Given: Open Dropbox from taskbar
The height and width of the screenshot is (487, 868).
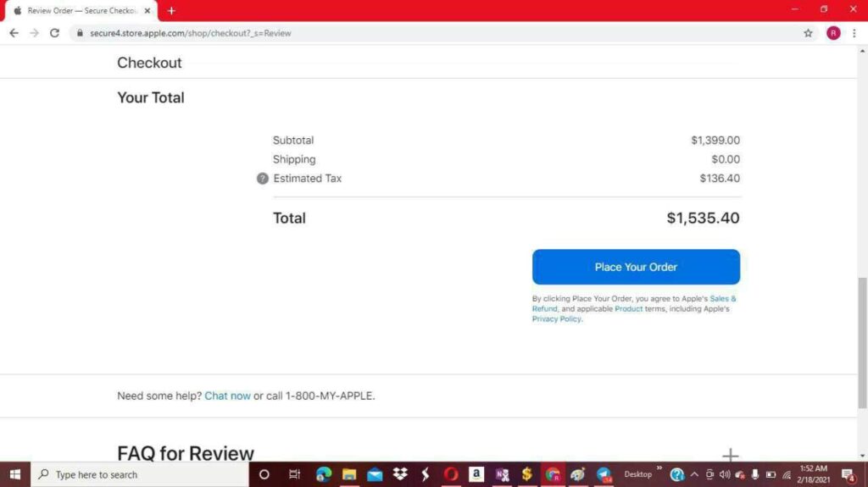Looking at the screenshot, I should click(400, 474).
